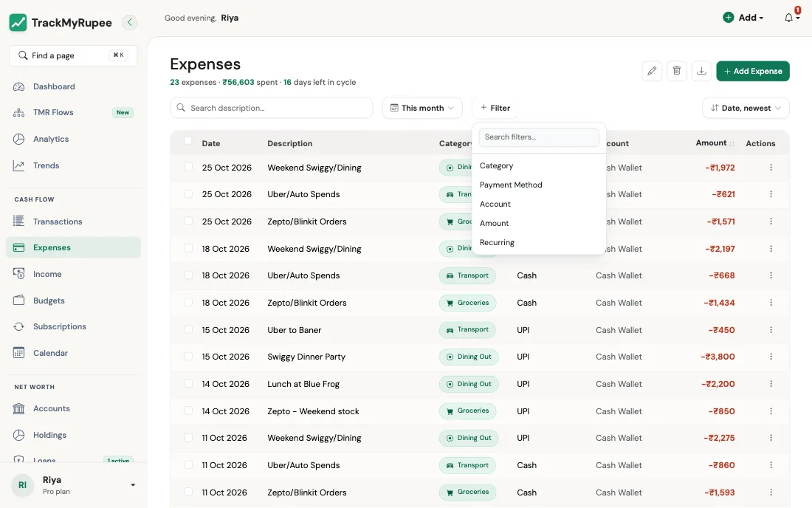Collapse the sidebar with the chevron button
Screen dimensions: 812x508
click(129, 22)
